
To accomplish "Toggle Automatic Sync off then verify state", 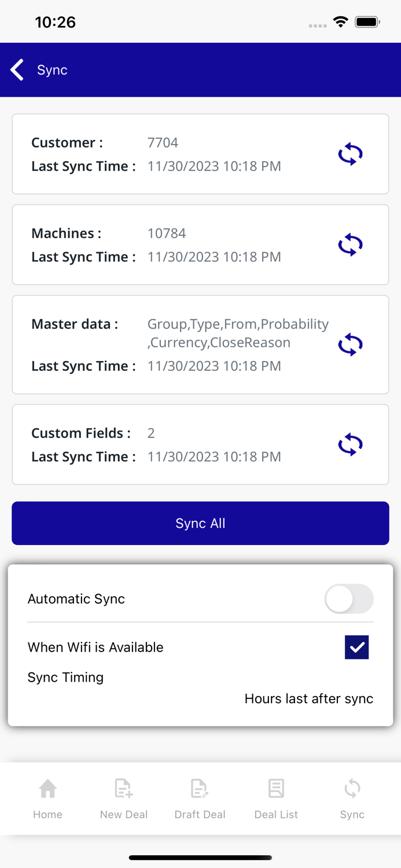I will coord(349,599).
